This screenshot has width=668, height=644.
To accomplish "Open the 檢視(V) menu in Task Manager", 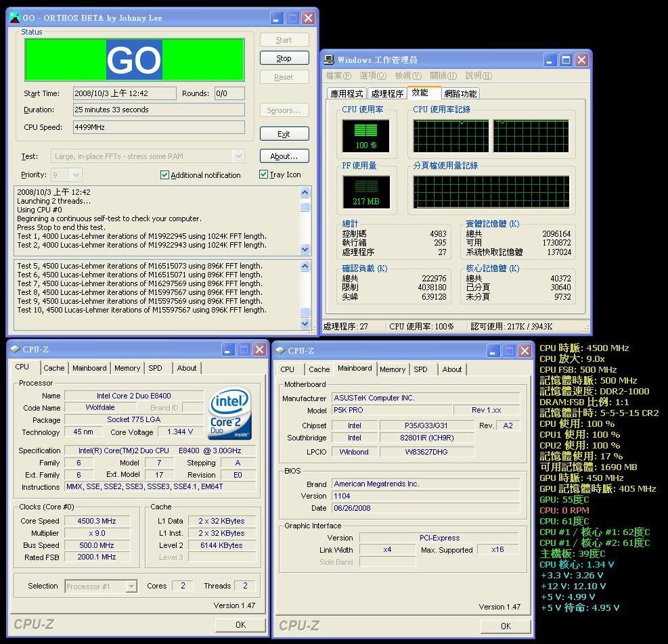I will pyautogui.click(x=408, y=76).
